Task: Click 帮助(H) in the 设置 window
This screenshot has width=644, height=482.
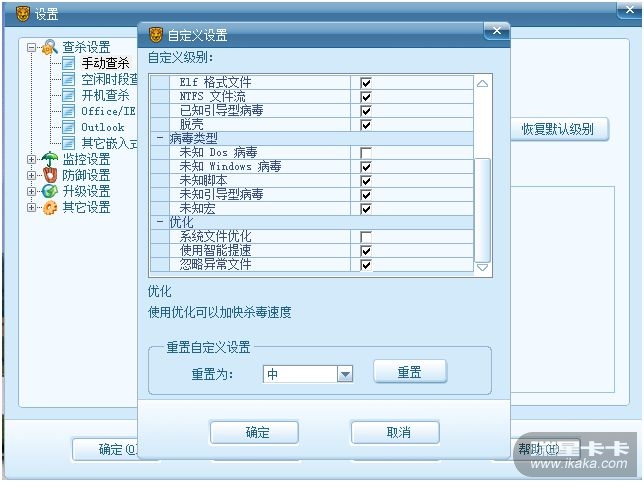Action: pos(546,449)
